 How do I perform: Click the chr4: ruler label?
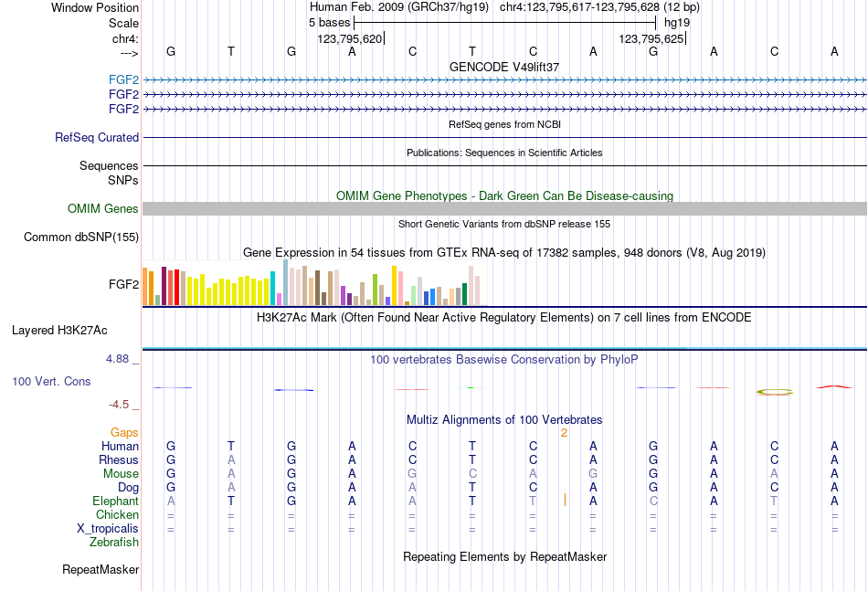125,38
